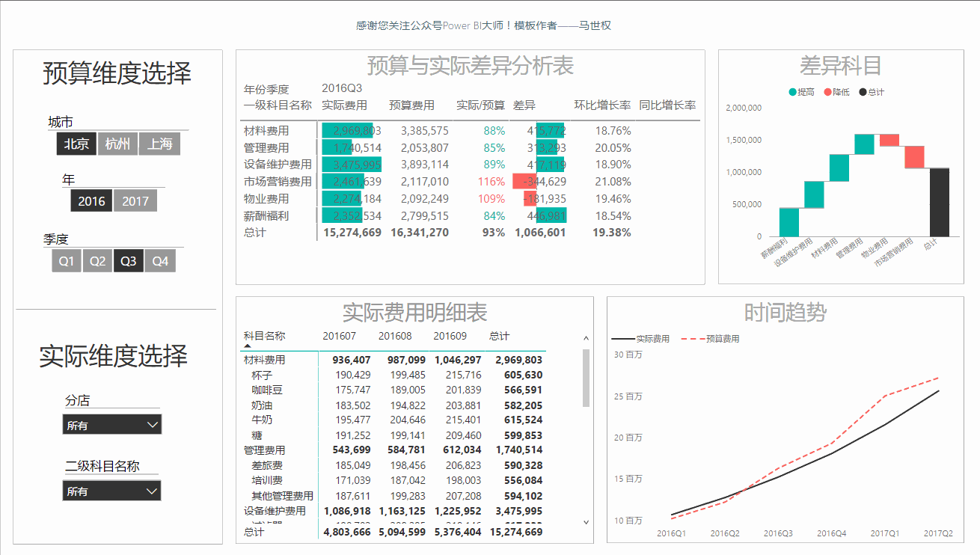980x555 pixels.
Task: Choose year 2016 in the 年 slicer
Action: (91, 200)
